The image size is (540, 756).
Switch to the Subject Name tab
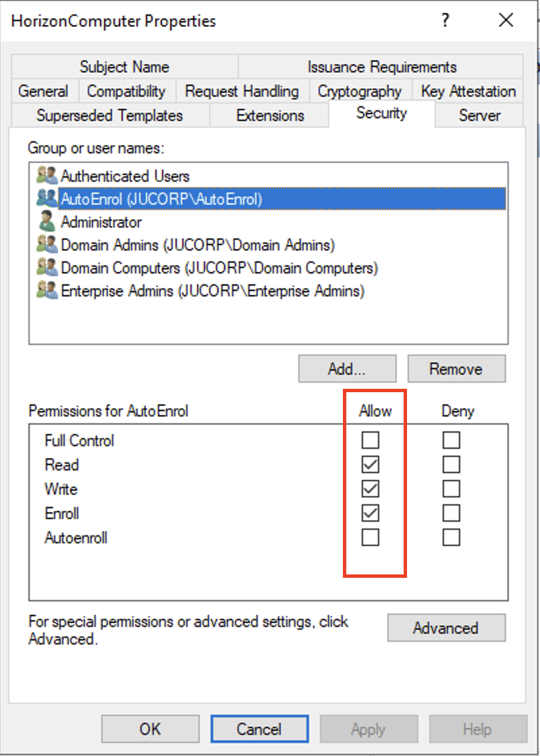tap(124, 67)
